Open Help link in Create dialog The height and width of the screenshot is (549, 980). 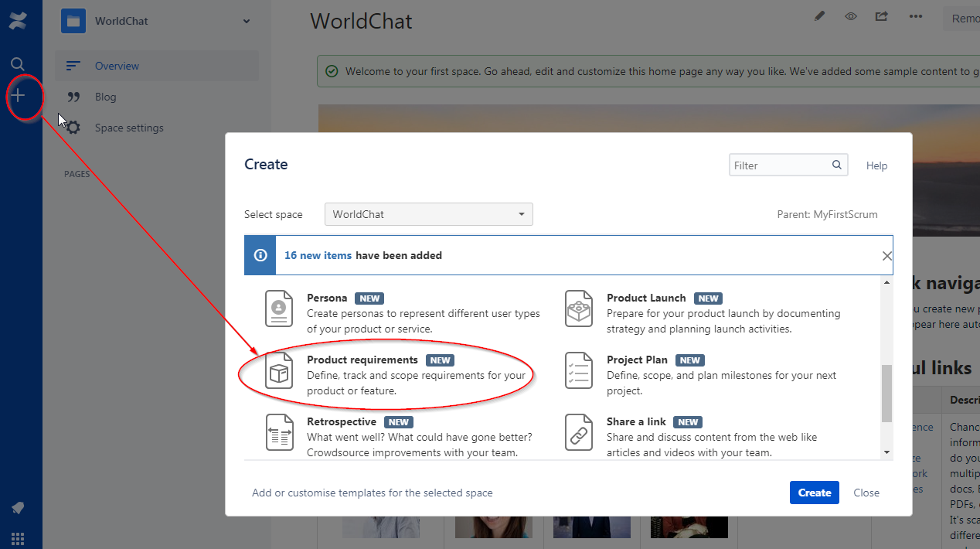877,165
